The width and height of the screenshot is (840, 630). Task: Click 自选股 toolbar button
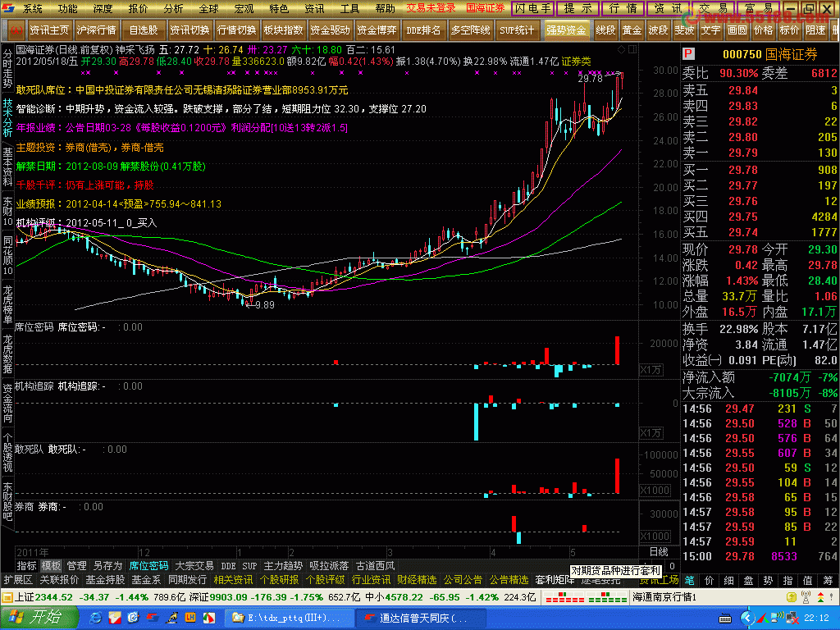(143, 30)
